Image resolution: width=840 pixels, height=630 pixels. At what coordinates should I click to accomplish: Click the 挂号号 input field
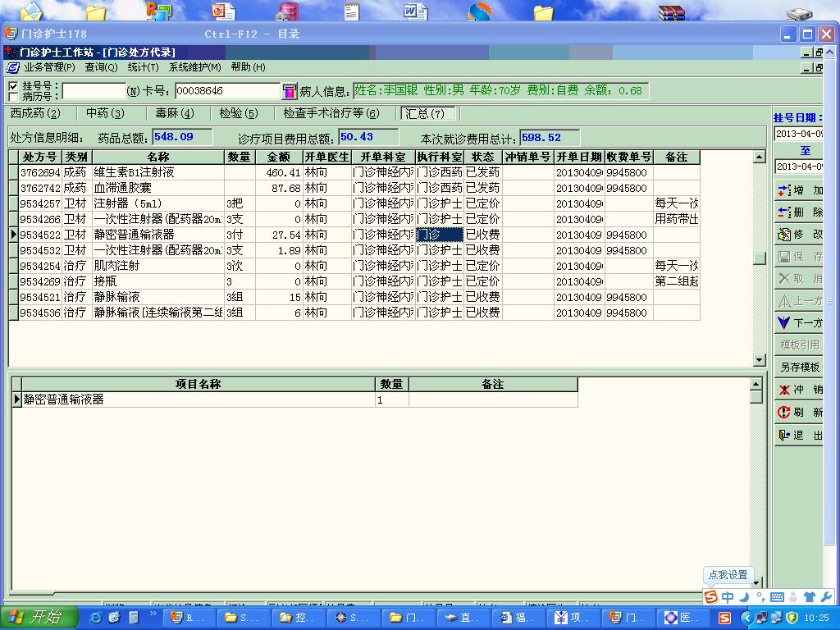click(94, 91)
